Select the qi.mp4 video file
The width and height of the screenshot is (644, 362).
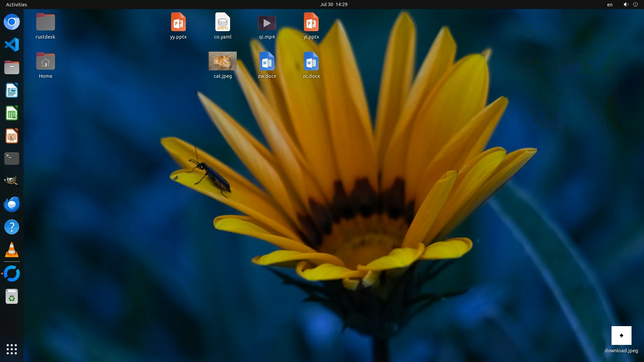(267, 23)
